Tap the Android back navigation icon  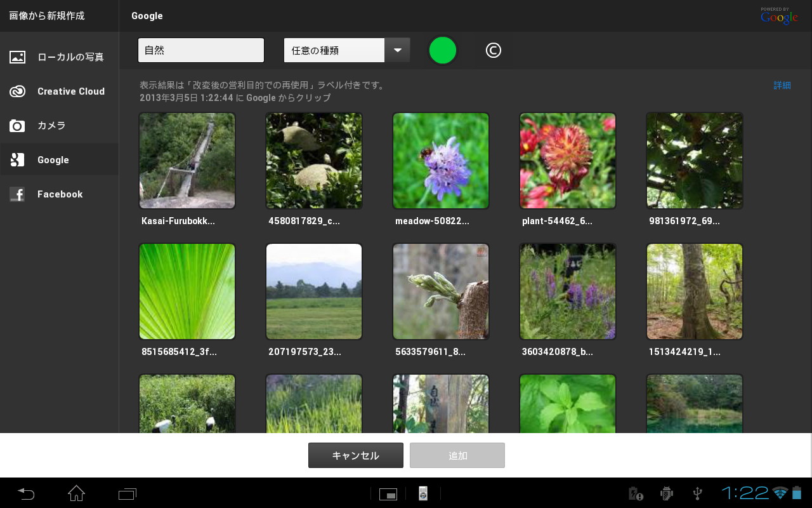click(x=25, y=493)
